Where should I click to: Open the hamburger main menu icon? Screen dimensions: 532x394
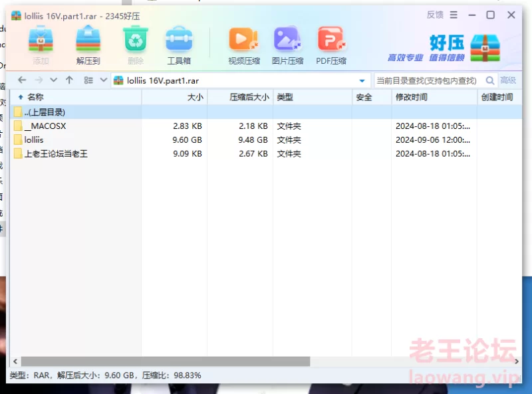pos(454,15)
